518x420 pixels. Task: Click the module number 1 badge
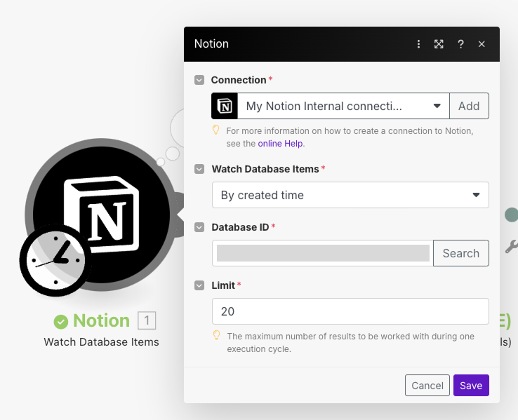147,321
